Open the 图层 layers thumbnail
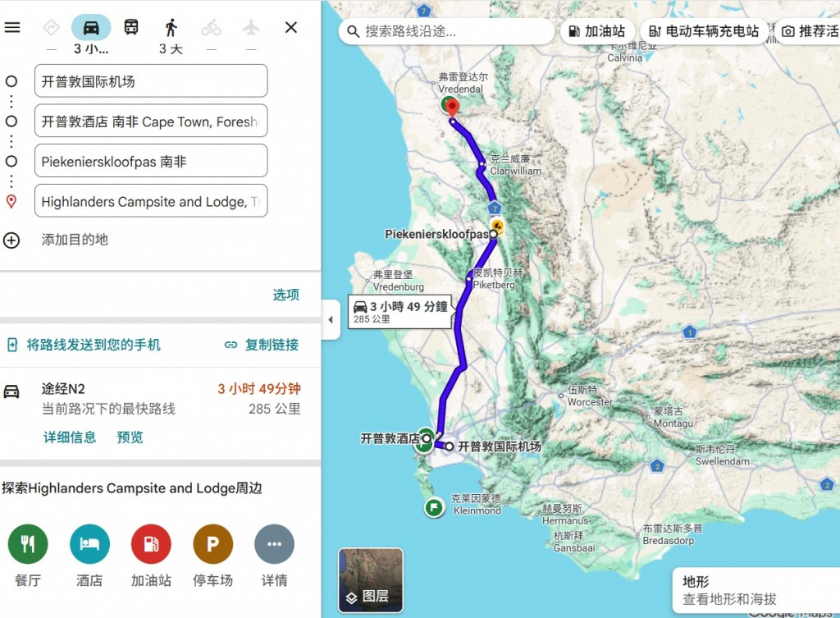The height and width of the screenshot is (618, 840). (371, 580)
